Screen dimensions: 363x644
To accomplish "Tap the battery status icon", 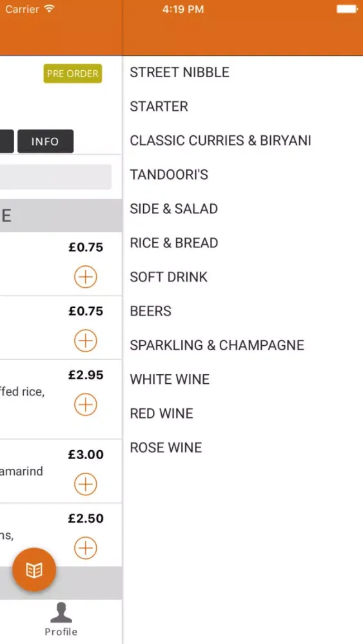I will point(347,10).
